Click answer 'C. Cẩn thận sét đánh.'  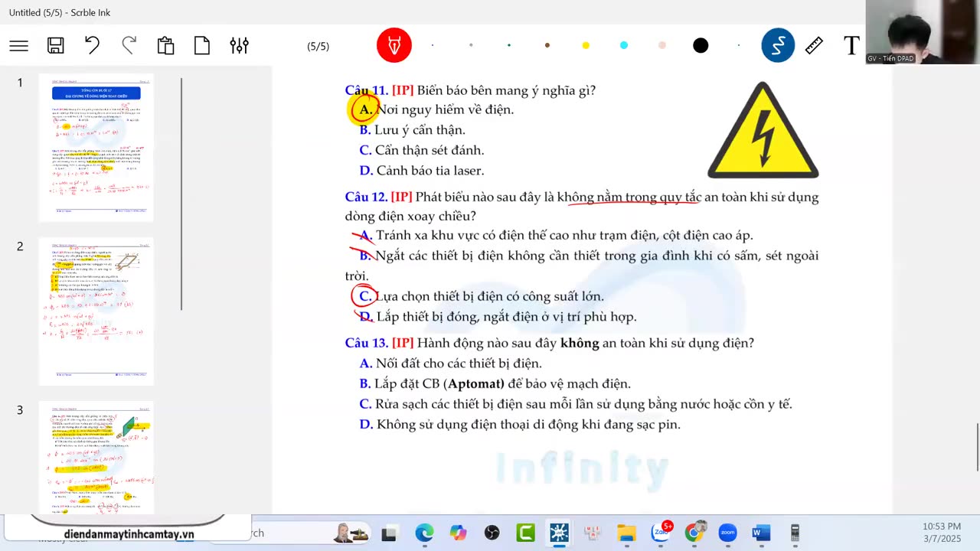tap(421, 150)
